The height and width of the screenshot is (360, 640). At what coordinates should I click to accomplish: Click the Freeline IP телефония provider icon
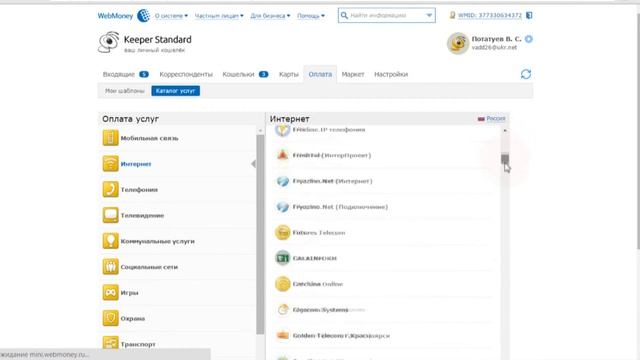click(x=282, y=130)
